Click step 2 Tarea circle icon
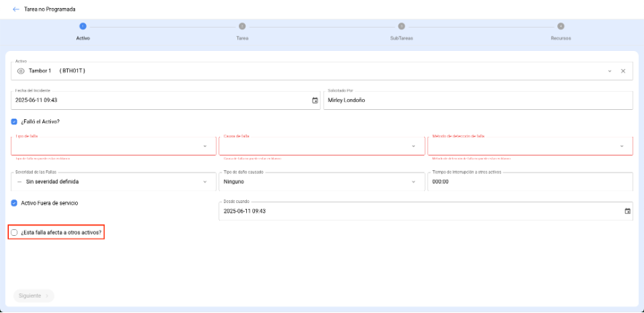Image resolution: width=644 pixels, height=313 pixels. pos(242,26)
